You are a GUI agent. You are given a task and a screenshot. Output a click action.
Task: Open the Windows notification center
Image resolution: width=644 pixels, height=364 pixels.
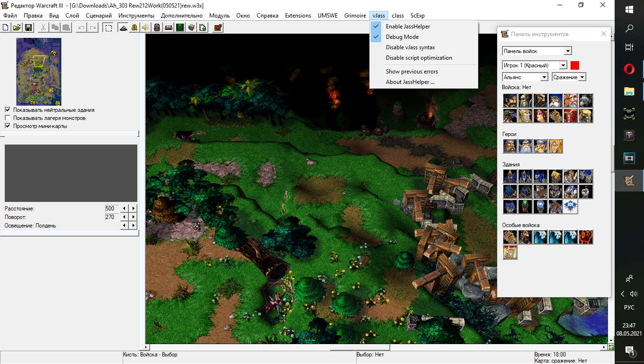point(629,351)
